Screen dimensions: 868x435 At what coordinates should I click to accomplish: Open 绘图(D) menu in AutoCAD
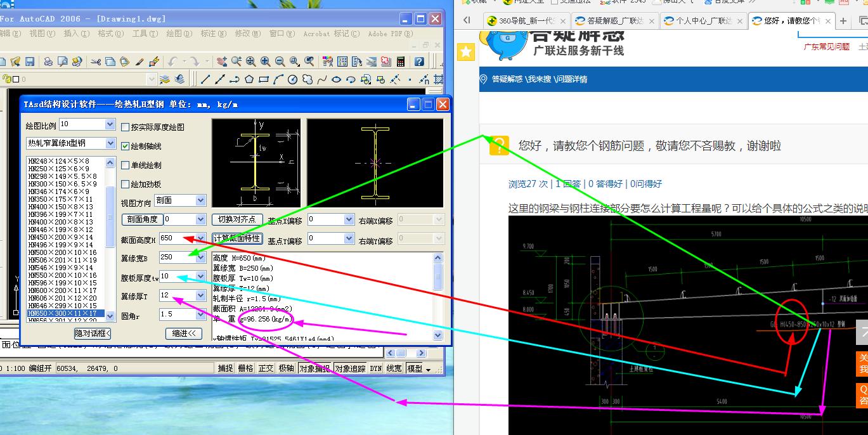[179, 34]
